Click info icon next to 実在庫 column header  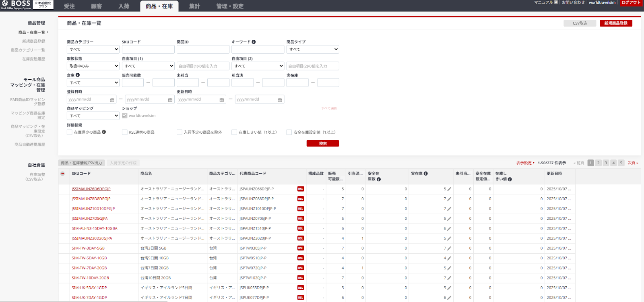[x=425, y=174]
